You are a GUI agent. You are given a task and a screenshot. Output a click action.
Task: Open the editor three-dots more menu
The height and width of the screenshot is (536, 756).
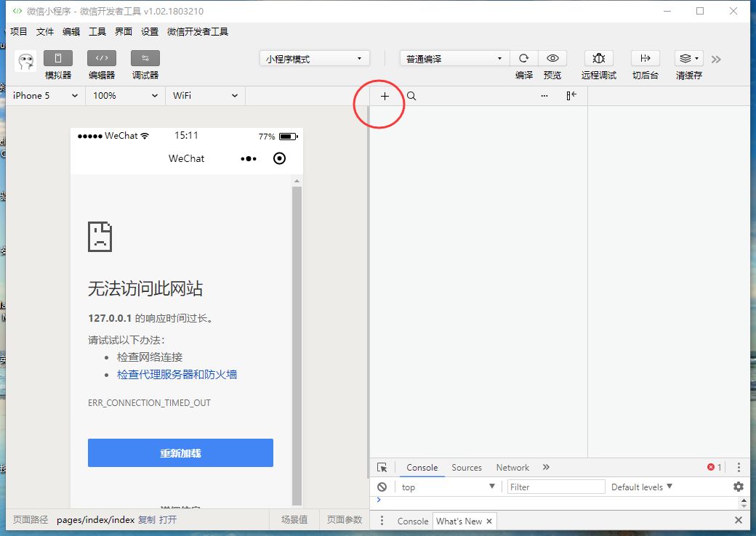pos(544,96)
